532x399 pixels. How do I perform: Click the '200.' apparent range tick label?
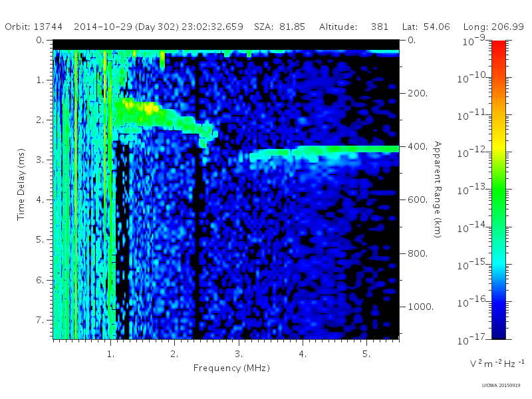(x=418, y=93)
